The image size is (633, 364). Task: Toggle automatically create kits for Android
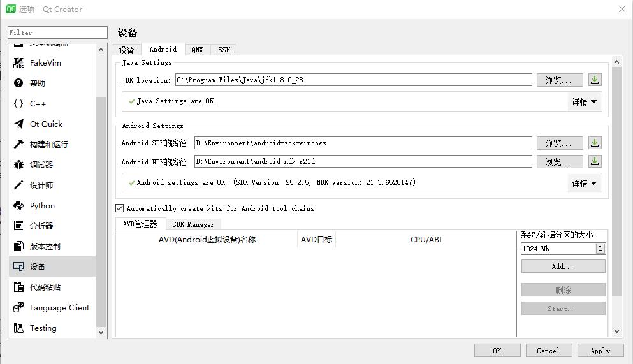[119, 208]
